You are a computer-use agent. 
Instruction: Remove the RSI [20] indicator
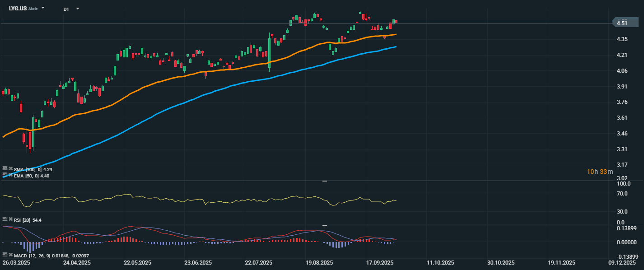pyautogui.click(x=10, y=219)
